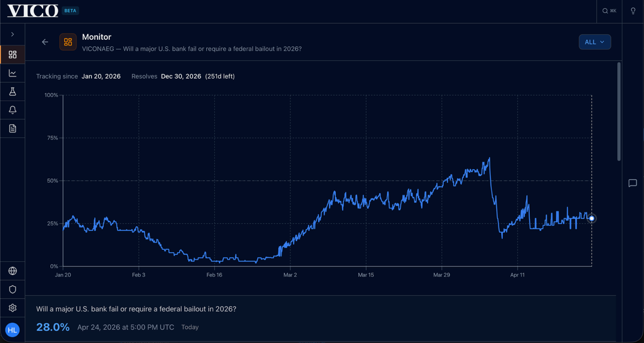Screen dimensions: 644x343
Task: Open the alerts bell icon in sidebar
Action: [x=13, y=110]
